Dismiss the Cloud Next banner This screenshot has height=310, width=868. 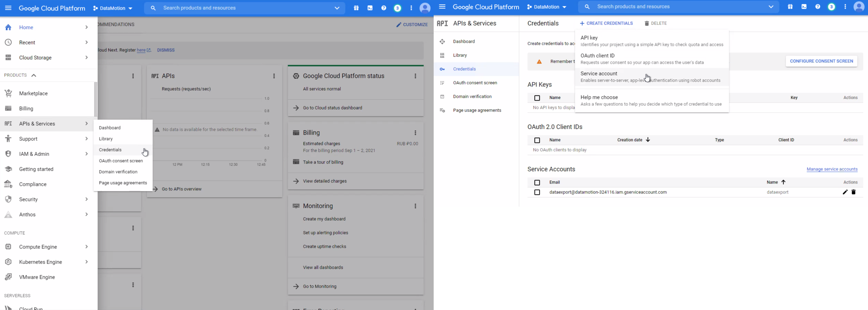pos(166,50)
